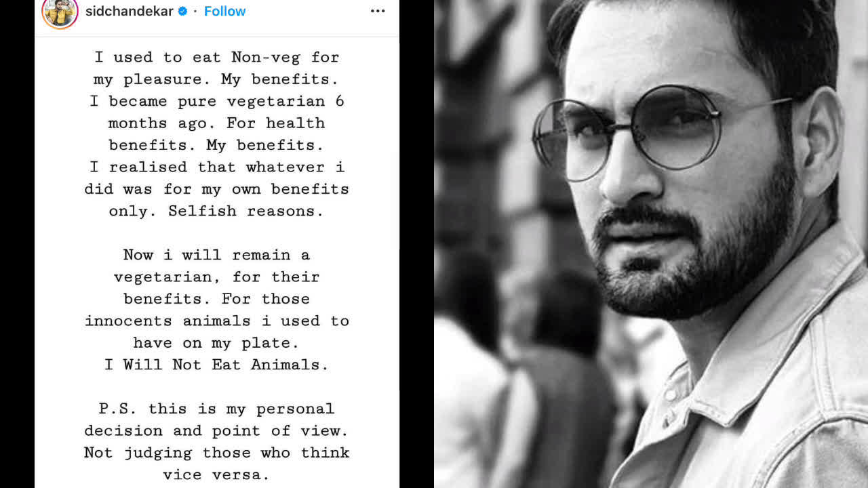Click the "have on my plate." line
Screen dimensions: 868x488
(216, 343)
